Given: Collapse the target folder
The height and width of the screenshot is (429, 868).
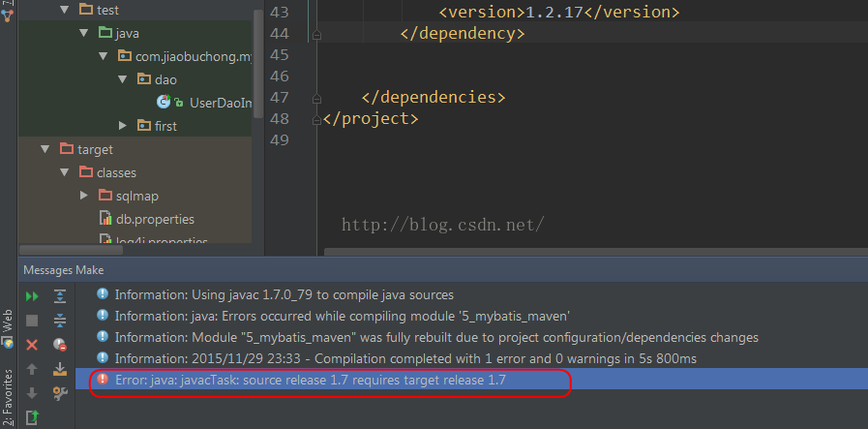Looking at the screenshot, I should pos(45,149).
